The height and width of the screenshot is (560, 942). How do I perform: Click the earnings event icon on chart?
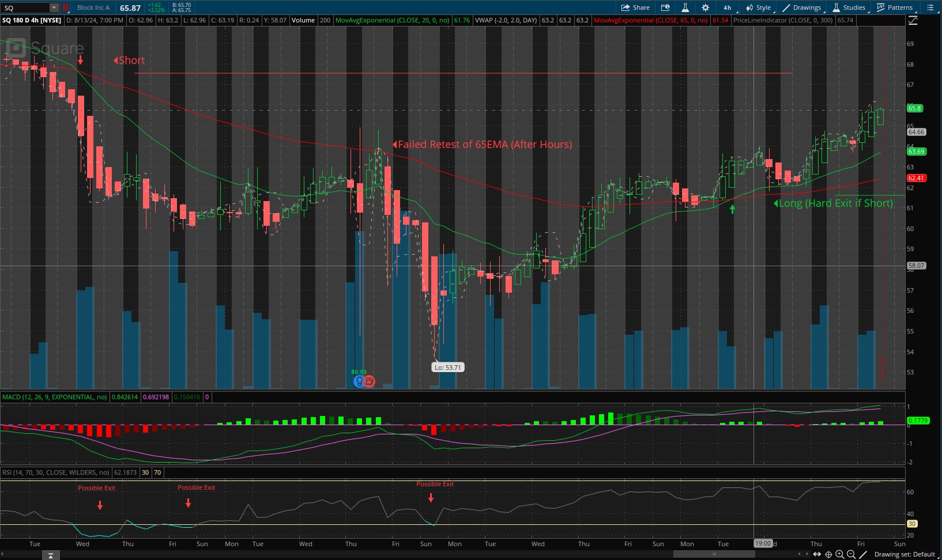coord(359,381)
